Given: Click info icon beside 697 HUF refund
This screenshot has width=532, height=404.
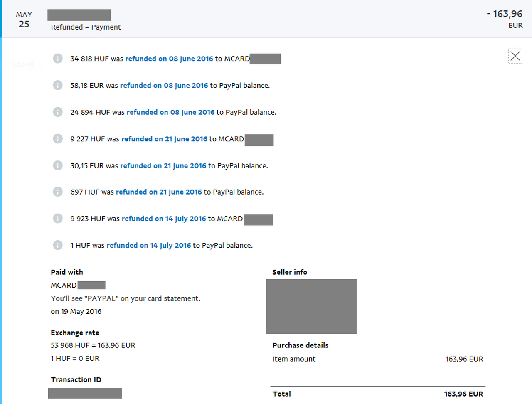Looking at the screenshot, I should click(x=58, y=192).
